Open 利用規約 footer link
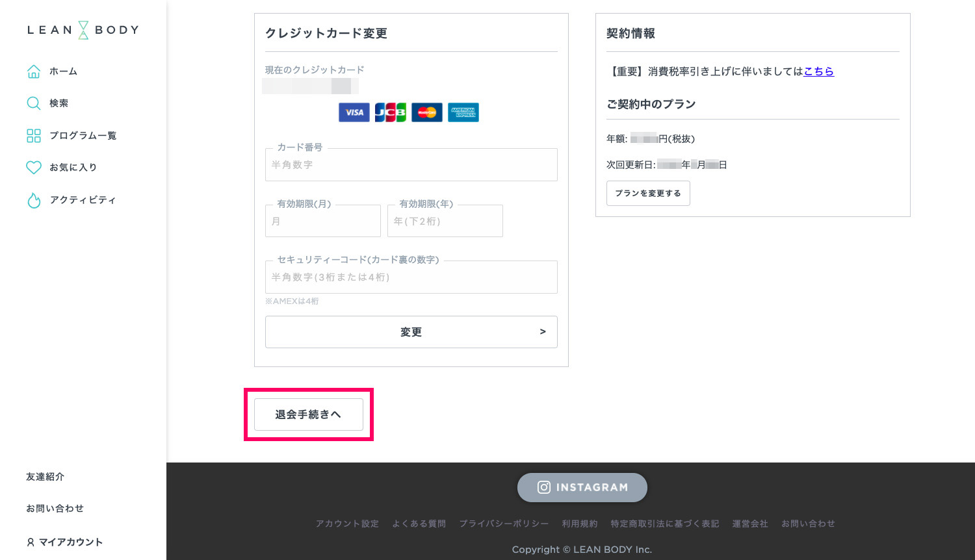Screen dimensions: 975x560 click(580, 524)
